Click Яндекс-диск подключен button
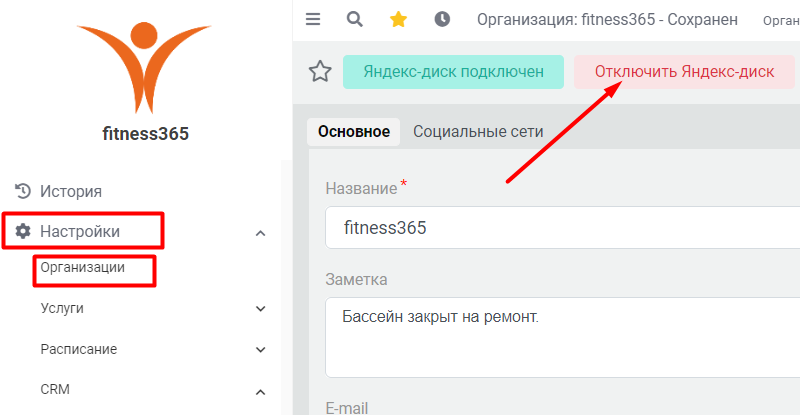 453,72
